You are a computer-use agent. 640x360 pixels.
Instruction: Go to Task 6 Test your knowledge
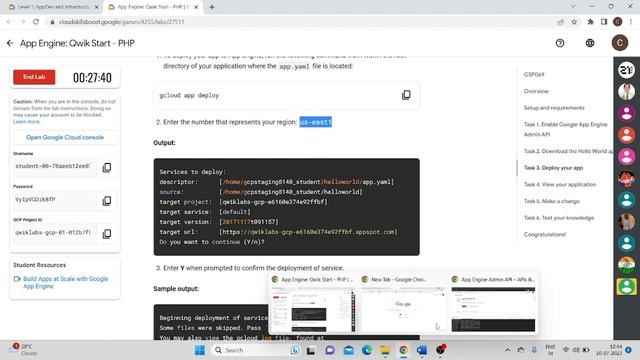(x=559, y=218)
